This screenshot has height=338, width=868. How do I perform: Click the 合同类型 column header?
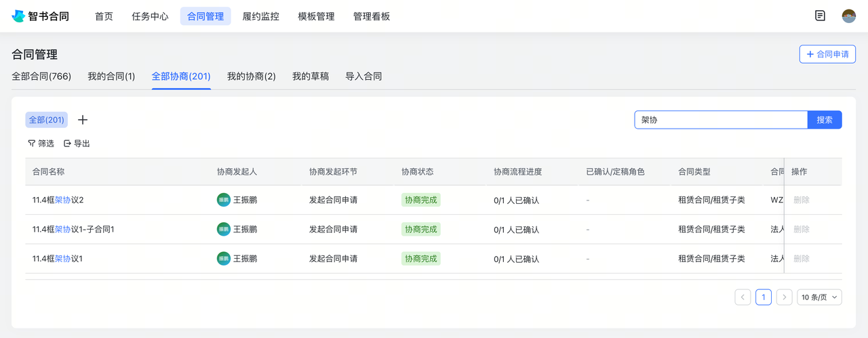coord(694,171)
